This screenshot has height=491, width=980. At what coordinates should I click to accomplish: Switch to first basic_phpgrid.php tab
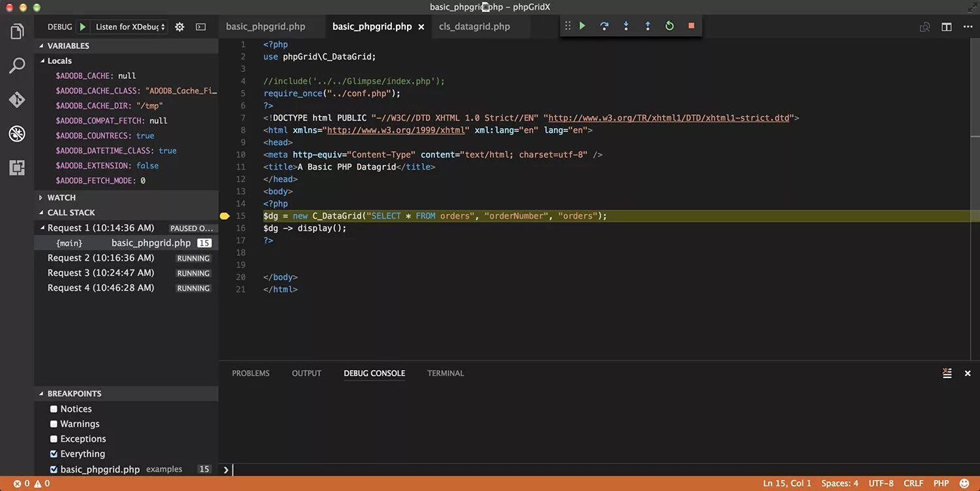tap(266, 27)
